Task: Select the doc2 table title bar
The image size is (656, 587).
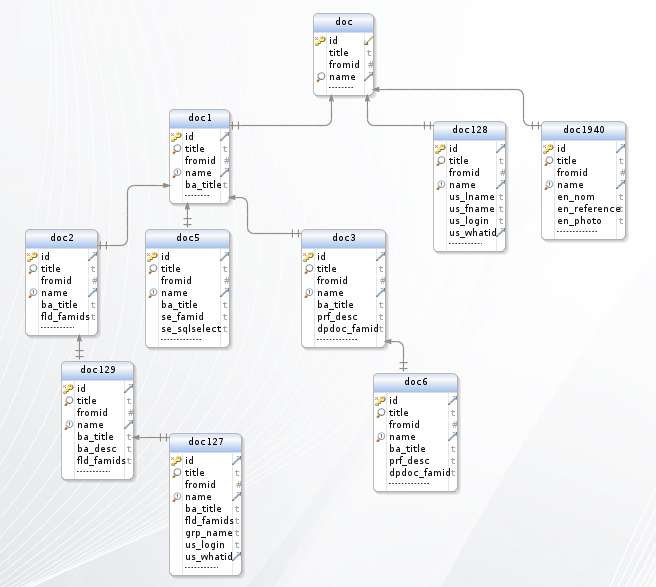Action: point(62,238)
